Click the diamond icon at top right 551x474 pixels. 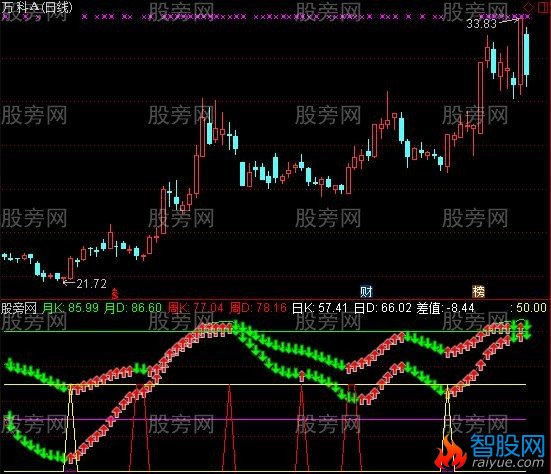(528, 7)
